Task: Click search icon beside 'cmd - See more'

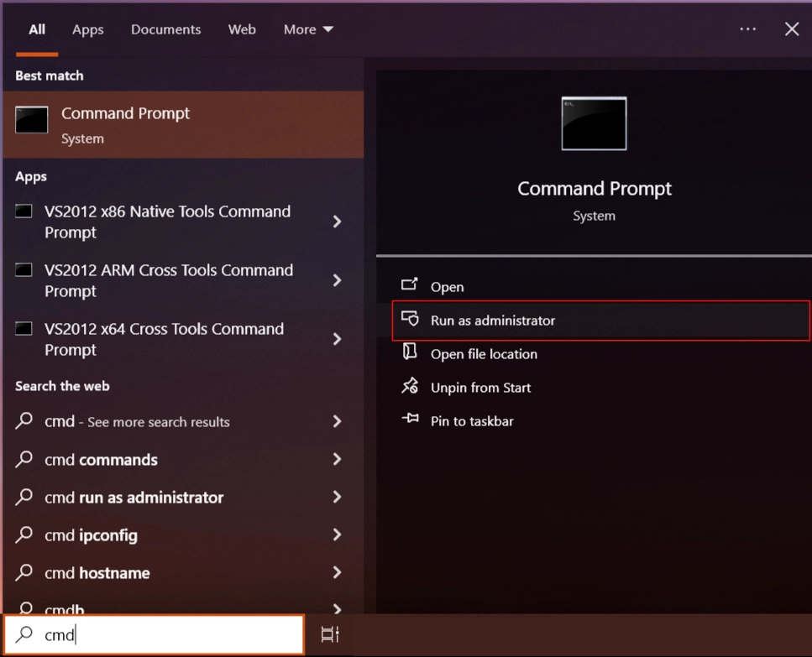Action: 24,420
